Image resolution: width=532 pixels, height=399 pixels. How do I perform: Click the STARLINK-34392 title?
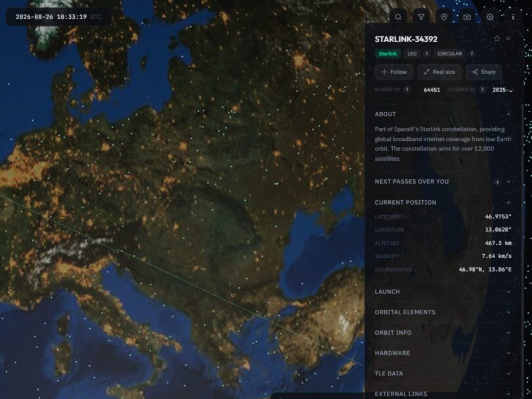pos(406,39)
